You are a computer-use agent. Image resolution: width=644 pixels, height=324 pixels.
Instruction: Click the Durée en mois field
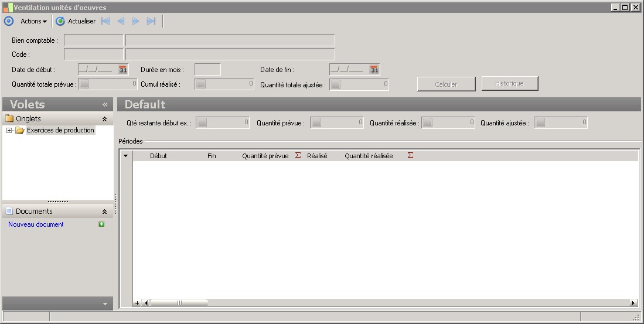click(207, 69)
